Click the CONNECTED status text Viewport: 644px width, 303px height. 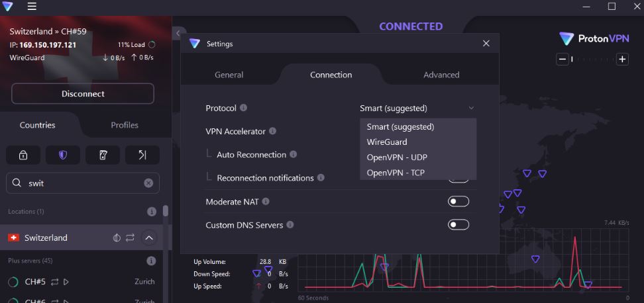[x=411, y=26]
